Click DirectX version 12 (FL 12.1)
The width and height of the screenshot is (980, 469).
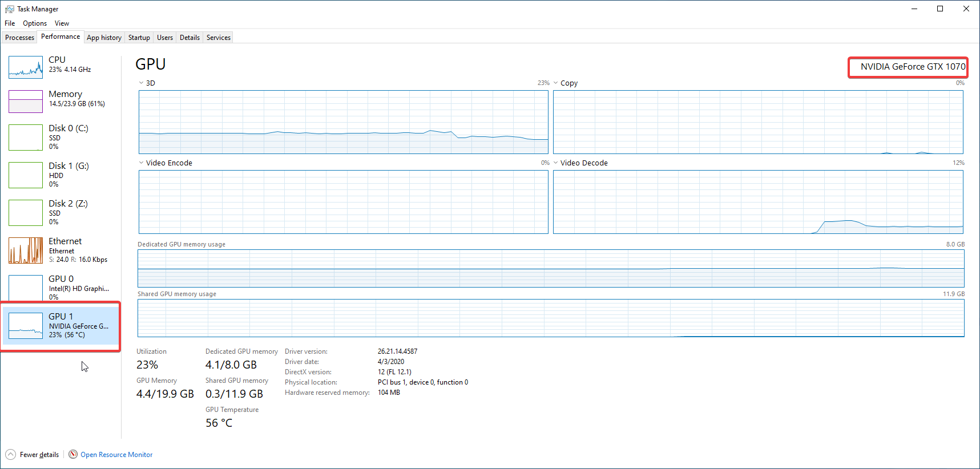coord(394,372)
